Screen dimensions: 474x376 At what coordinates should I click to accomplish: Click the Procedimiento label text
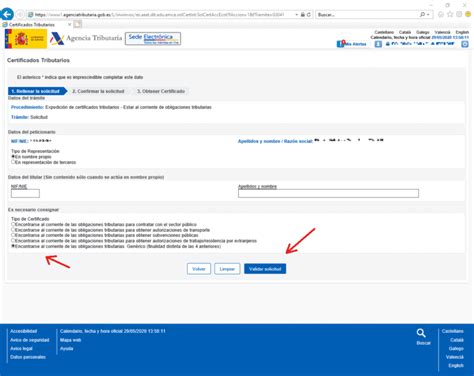coord(27,107)
